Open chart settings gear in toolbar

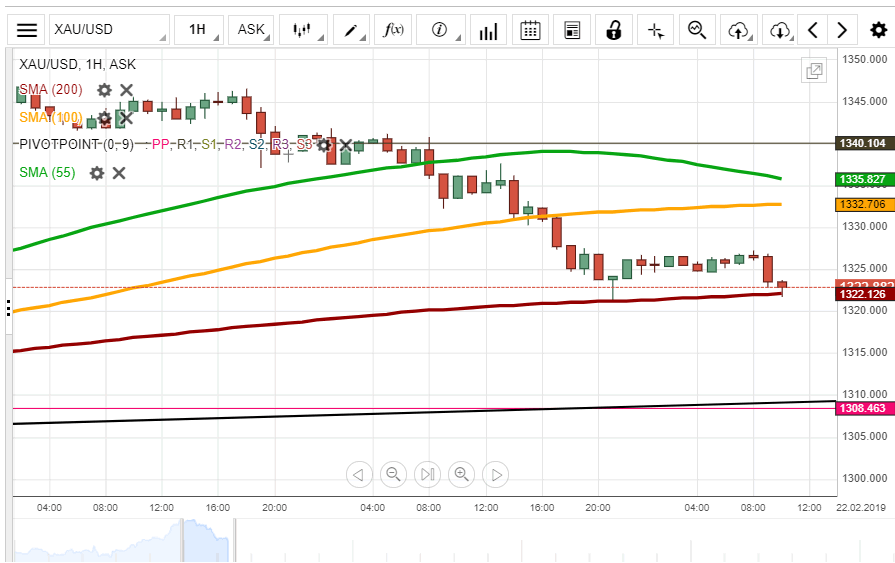pos(878,30)
